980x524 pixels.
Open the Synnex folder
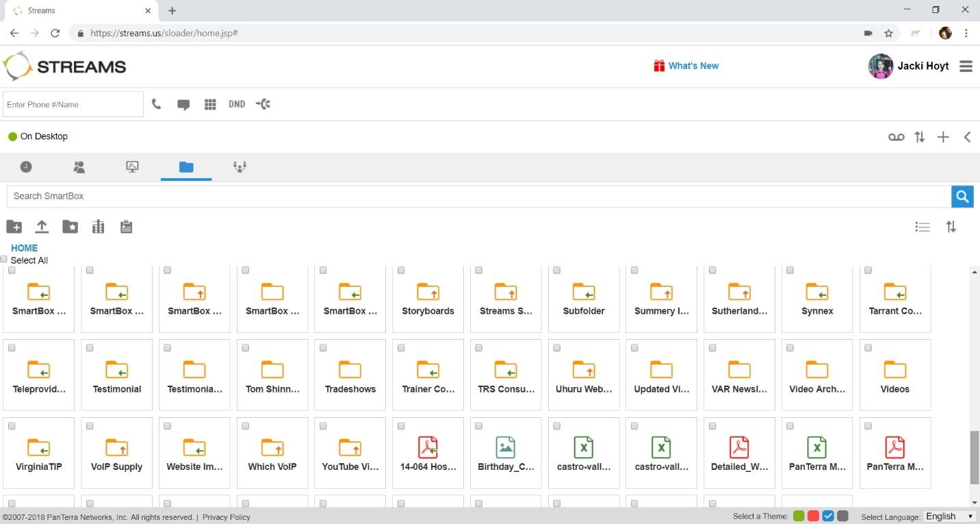[817, 292]
